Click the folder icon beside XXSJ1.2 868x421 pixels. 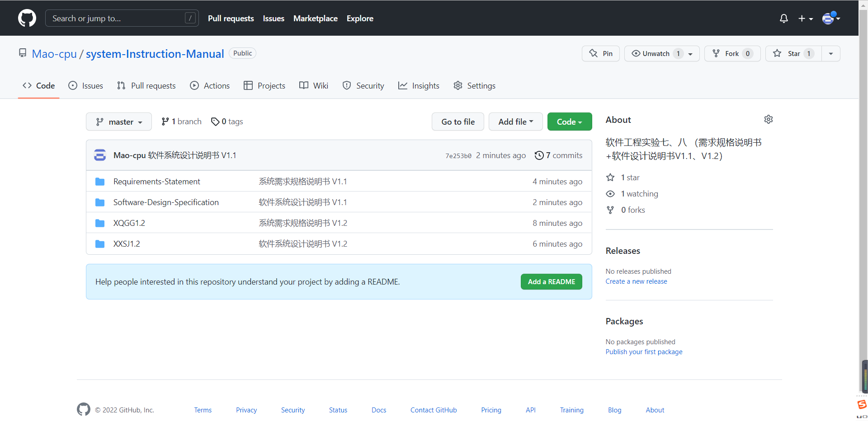[100, 244]
